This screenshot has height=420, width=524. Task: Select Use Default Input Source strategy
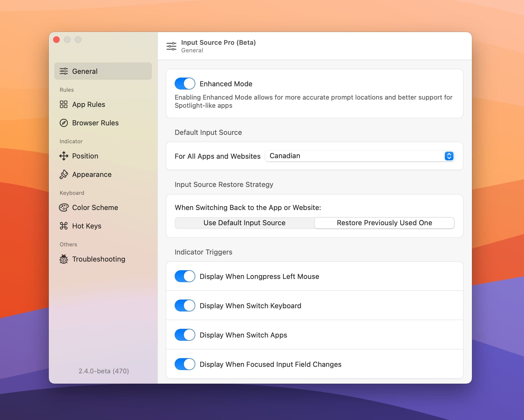pyautogui.click(x=244, y=222)
